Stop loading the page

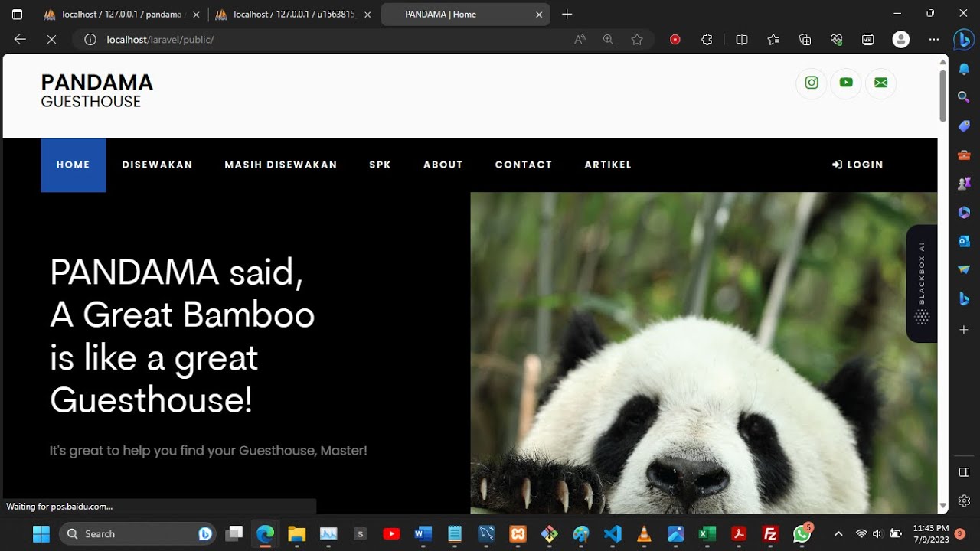(51, 40)
